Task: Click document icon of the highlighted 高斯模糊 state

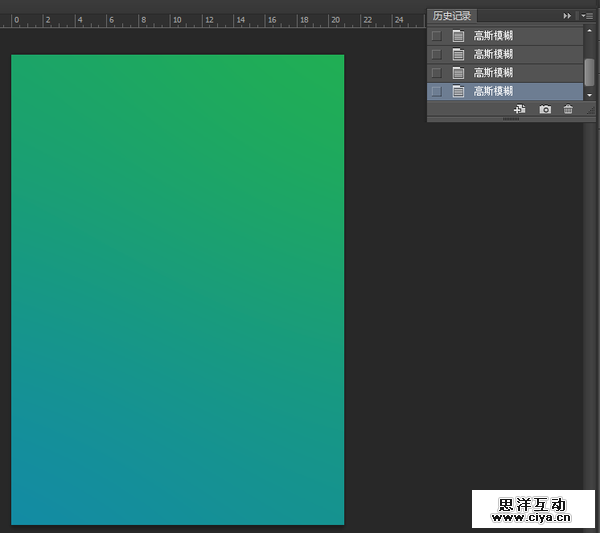Action: click(x=459, y=91)
